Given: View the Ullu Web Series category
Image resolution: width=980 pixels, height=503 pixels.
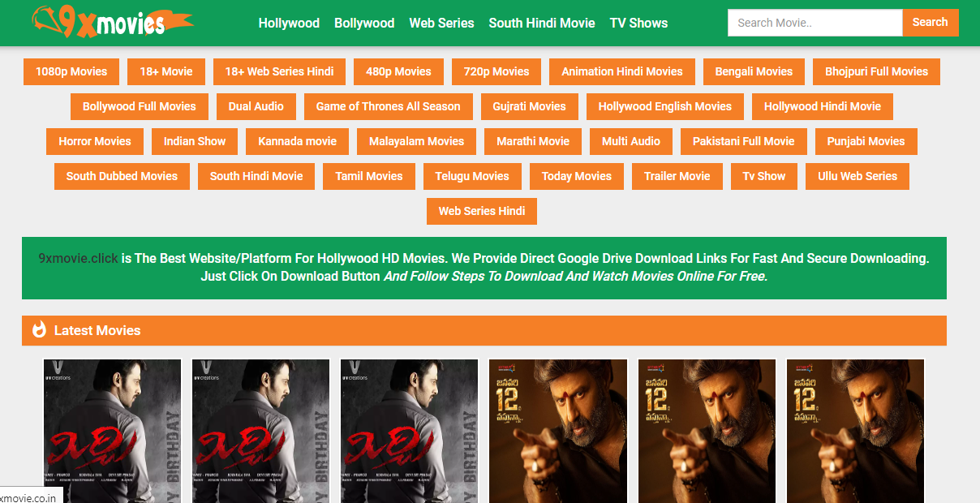Looking at the screenshot, I should pyautogui.click(x=857, y=176).
